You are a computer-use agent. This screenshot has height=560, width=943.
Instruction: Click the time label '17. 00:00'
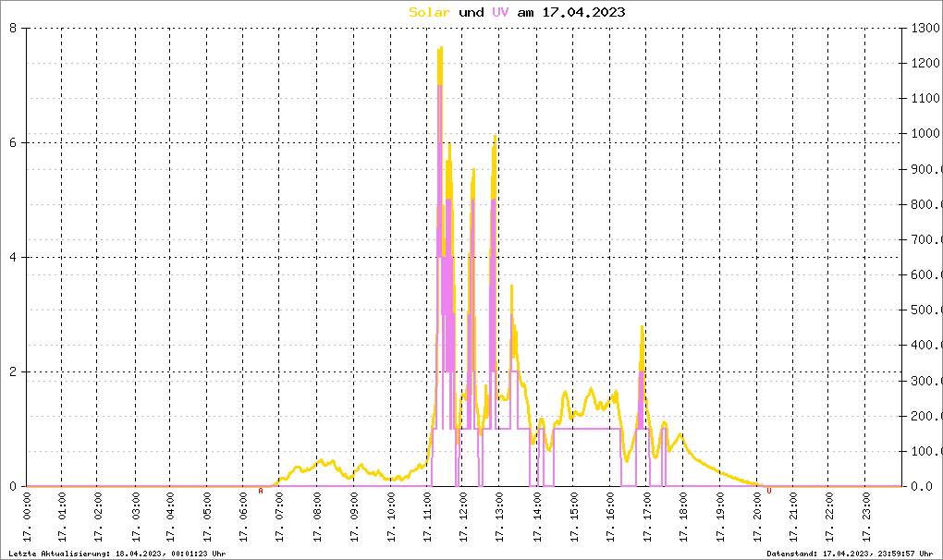point(27,517)
